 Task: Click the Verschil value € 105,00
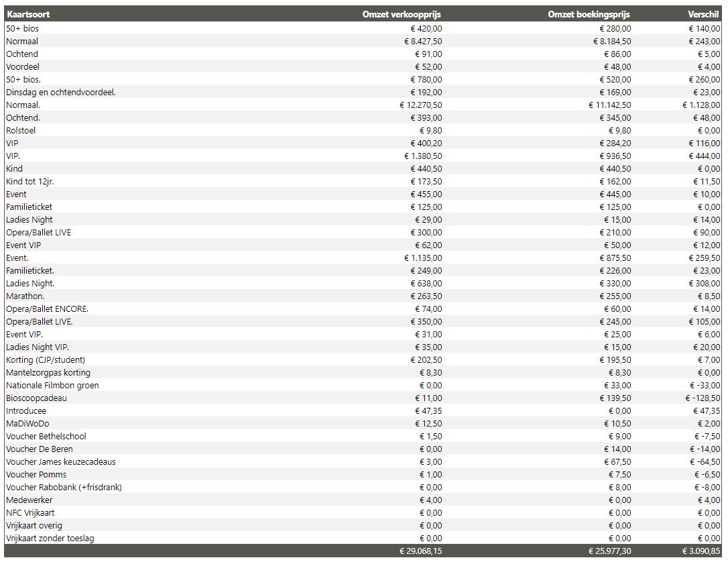pos(705,322)
